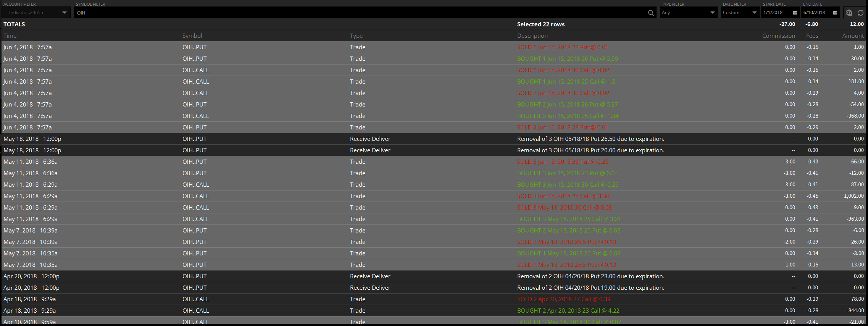Screen dimensions: 868x326
Task: Sort by the Fees column header
Action: point(812,36)
